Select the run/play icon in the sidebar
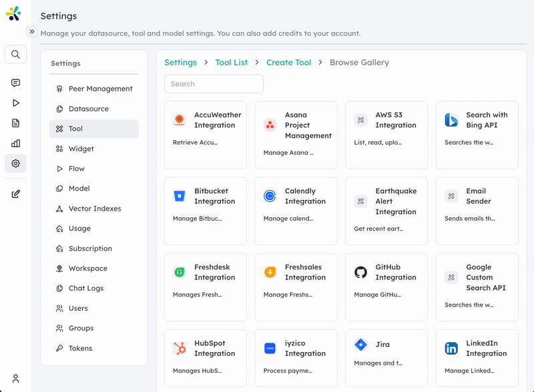Image resolution: width=534 pixels, height=392 pixels. [15, 103]
